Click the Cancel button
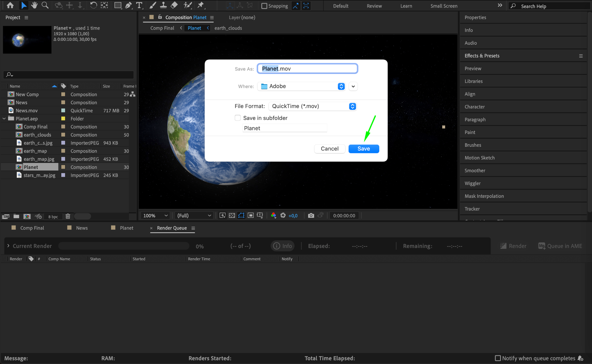Image resolution: width=592 pixels, height=364 pixels. click(330, 149)
